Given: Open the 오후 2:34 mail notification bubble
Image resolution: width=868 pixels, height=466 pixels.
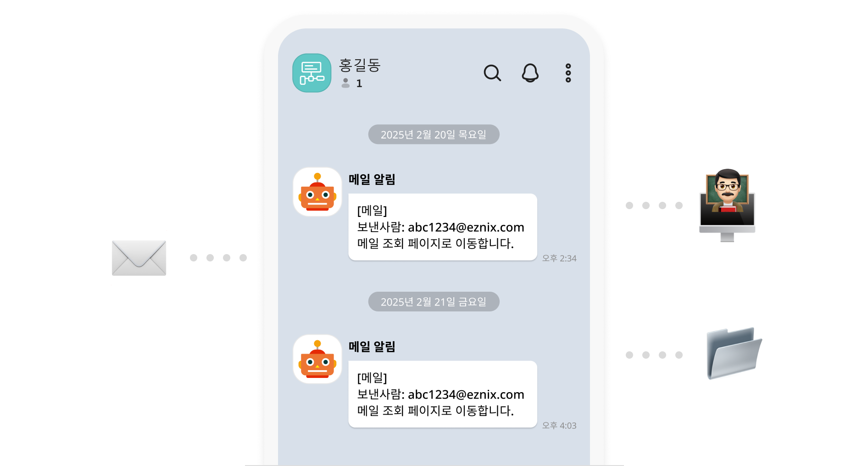Looking at the screenshot, I should click(x=443, y=227).
